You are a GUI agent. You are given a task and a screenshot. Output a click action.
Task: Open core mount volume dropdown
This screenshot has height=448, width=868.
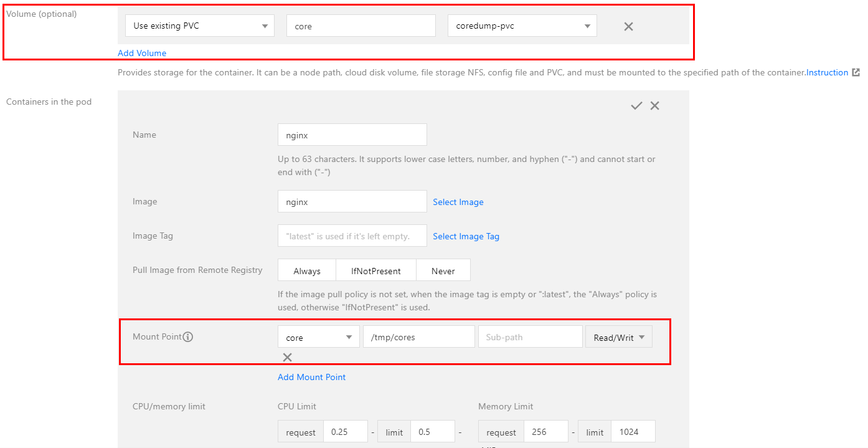(x=318, y=338)
